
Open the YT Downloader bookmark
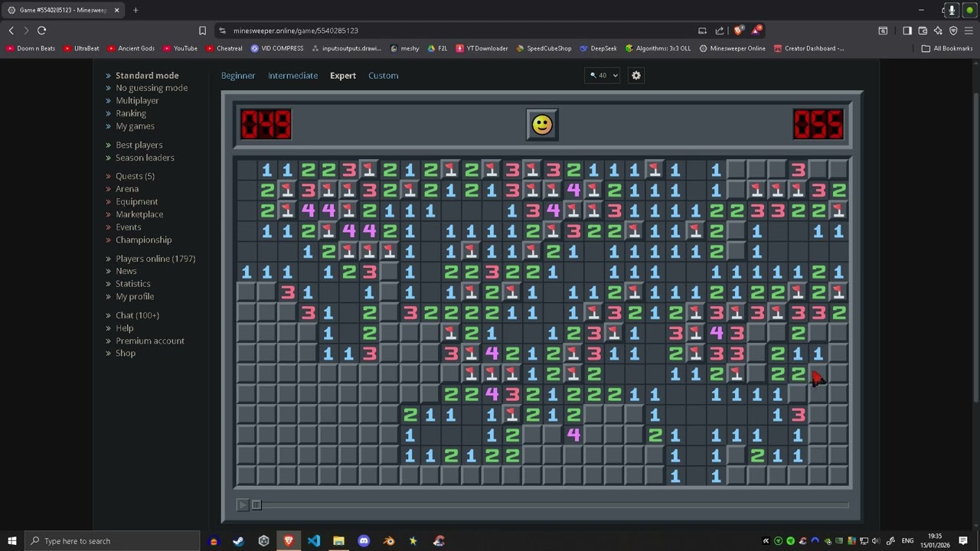[482, 48]
